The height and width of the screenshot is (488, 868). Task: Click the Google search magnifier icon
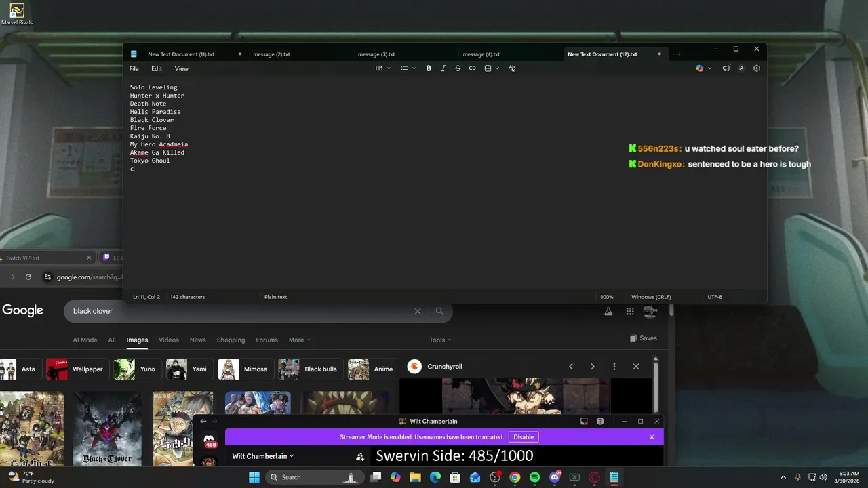click(x=439, y=311)
